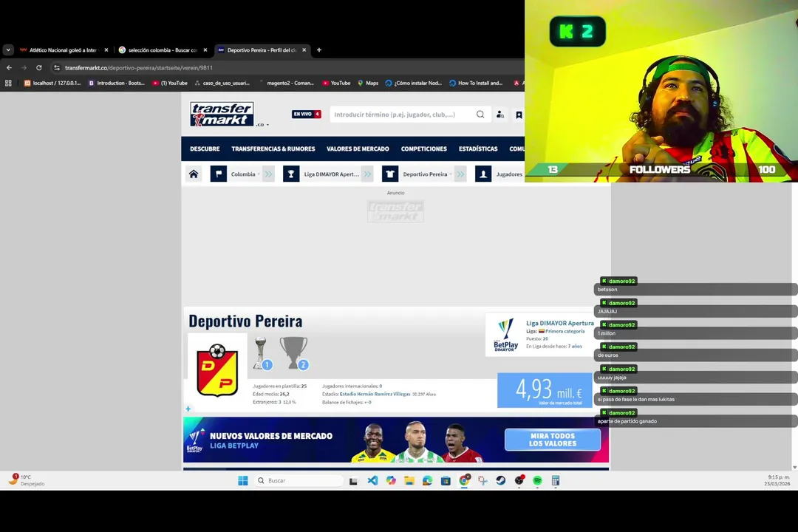Click the trophy icon for Liga DIMAYOR
This screenshot has width=798, height=532.
291,174
